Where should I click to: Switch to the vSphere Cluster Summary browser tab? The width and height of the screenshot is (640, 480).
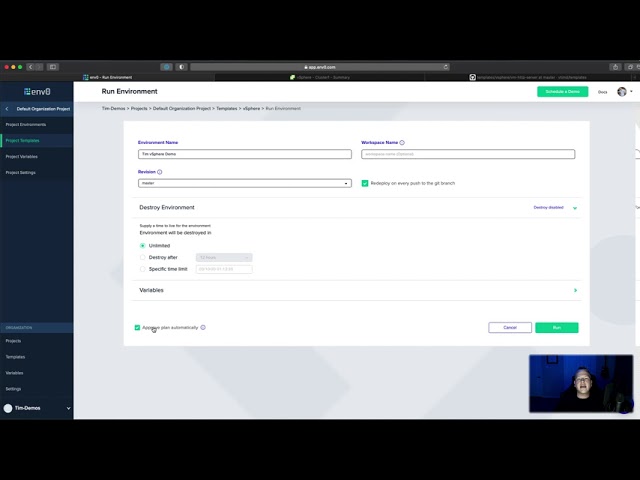320,77
